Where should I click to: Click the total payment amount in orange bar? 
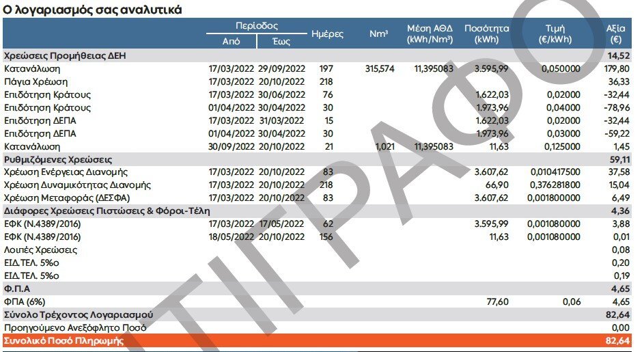click(617, 340)
